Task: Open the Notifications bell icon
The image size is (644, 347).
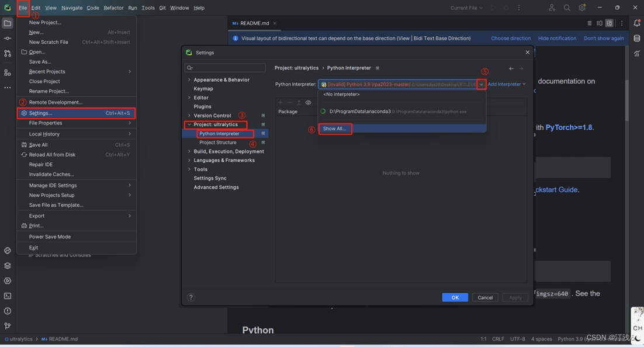Action: click(x=637, y=23)
